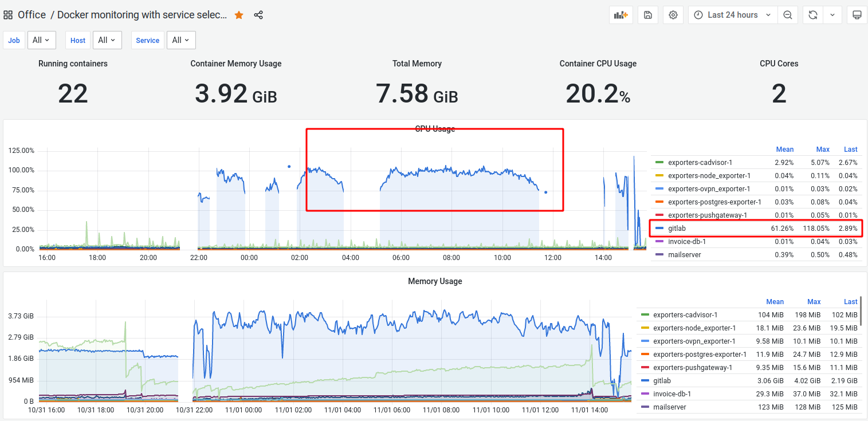Screen dimensions: 868x421
Task: Sort Memory legend by Mean column
Action: click(x=775, y=302)
